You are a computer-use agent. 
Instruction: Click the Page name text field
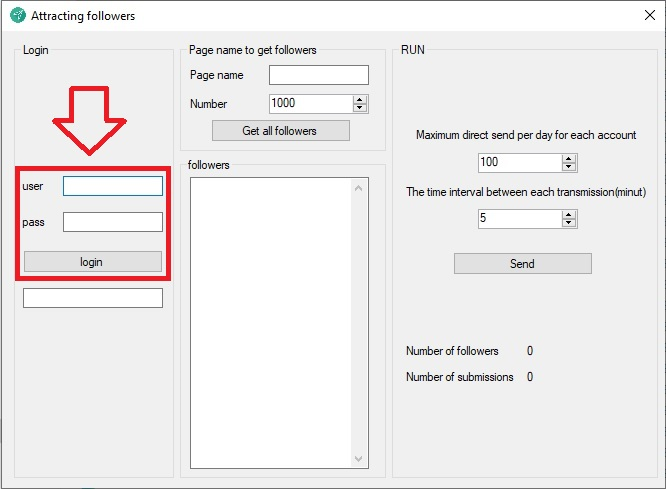[318, 75]
